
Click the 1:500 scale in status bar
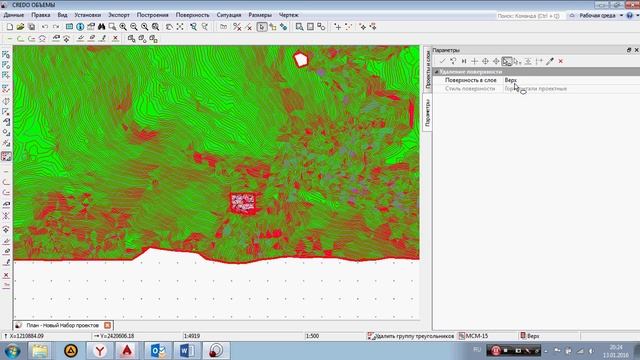point(312,336)
